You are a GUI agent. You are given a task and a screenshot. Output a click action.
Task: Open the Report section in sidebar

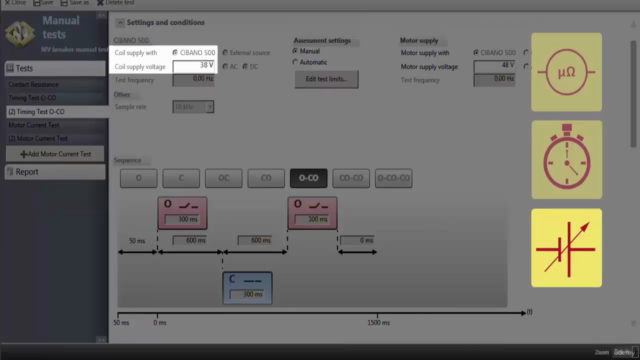point(55,172)
